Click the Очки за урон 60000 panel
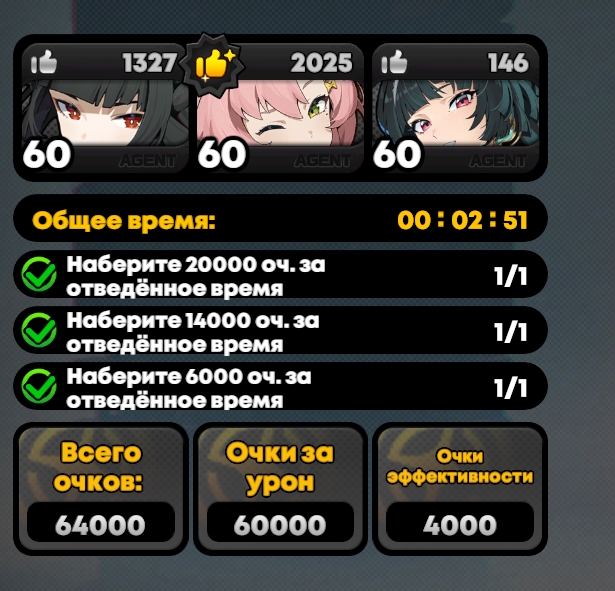Image resolution: width=615 pixels, height=591 pixels. pyautogui.click(x=280, y=489)
